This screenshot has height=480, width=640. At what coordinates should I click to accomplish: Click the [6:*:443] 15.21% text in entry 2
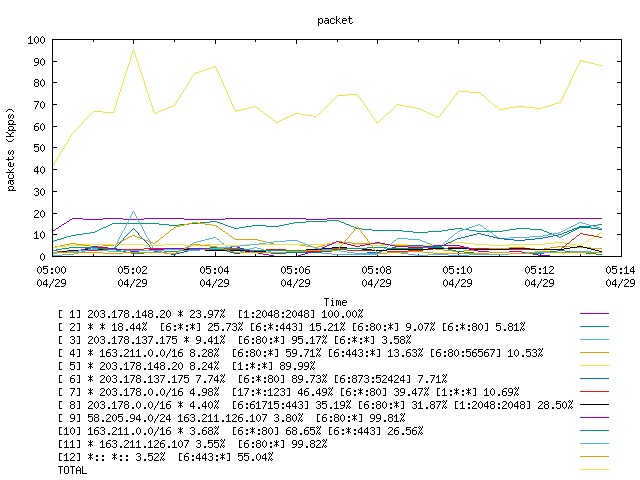pos(297,327)
